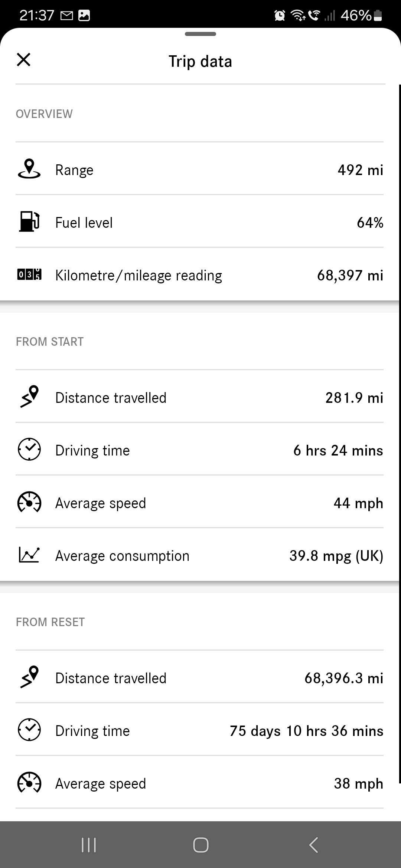Select the 68,397 mi mileage reading
The height and width of the screenshot is (868, 401).
[350, 275]
